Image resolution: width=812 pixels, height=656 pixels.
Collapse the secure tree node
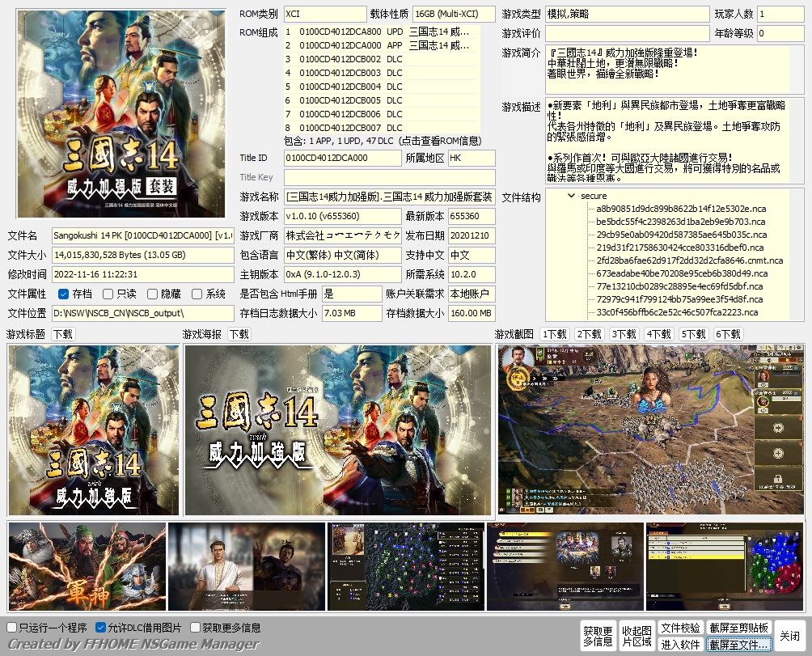coord(571,196)
